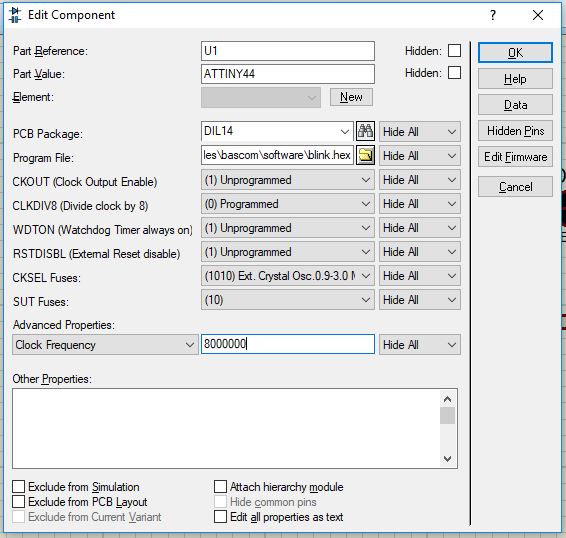Open Hide All dropdown for SUT Fuses
The image size is (566, 538).
coord(420,300)
